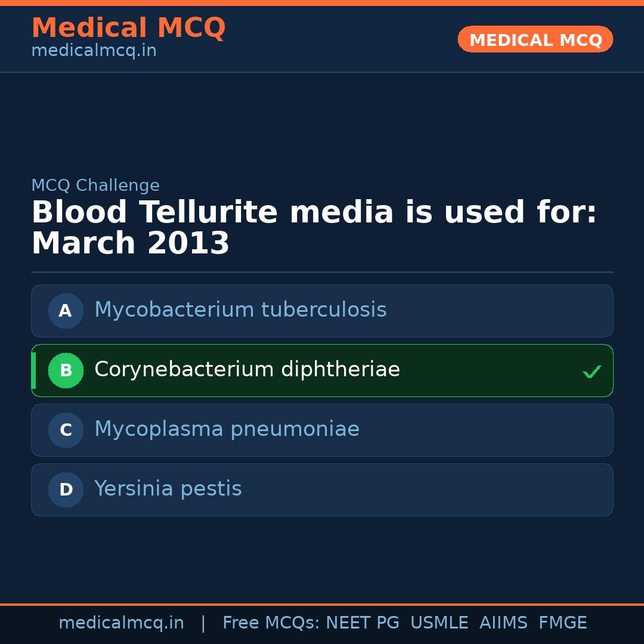Screen dimensions: 644x644
Task: Pick the Yersinia pestis answer text
Action: point(168,489)
